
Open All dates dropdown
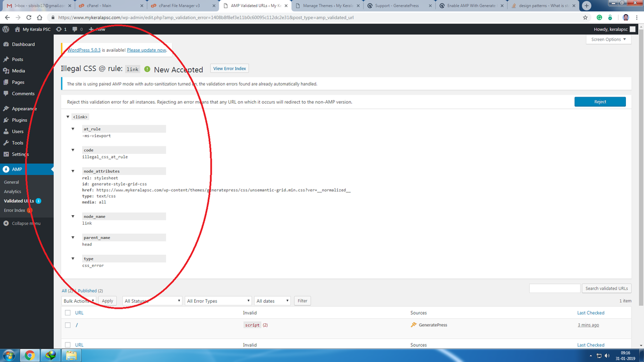273,301
